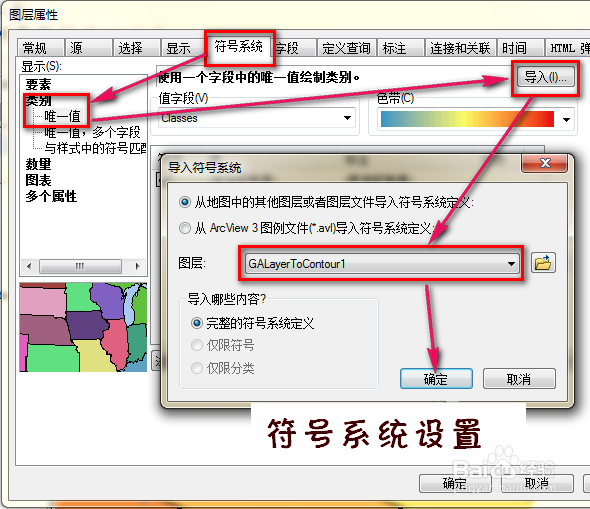Viewport: 590px width, 509px height.
Task: Click 确定 in 图层属性 window
Action: click(x=455, y=483)
